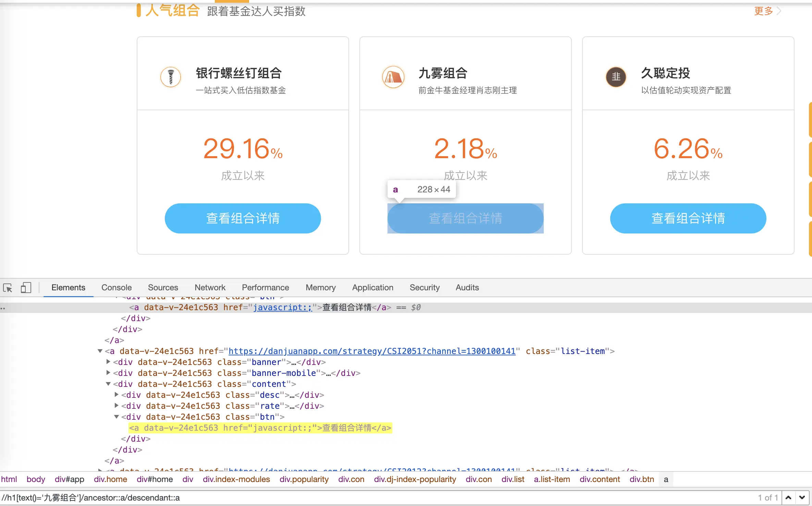This screenshot has width=812, height=506.
Task: Collapse the CSI2051 list-item anchor node
Action: [x=100, y=351]
